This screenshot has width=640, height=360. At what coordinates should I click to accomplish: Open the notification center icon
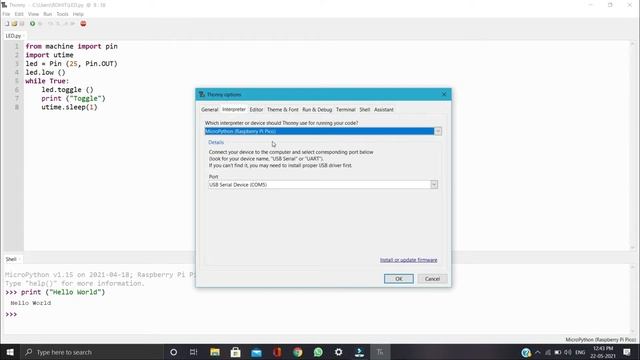coord(627,352)
